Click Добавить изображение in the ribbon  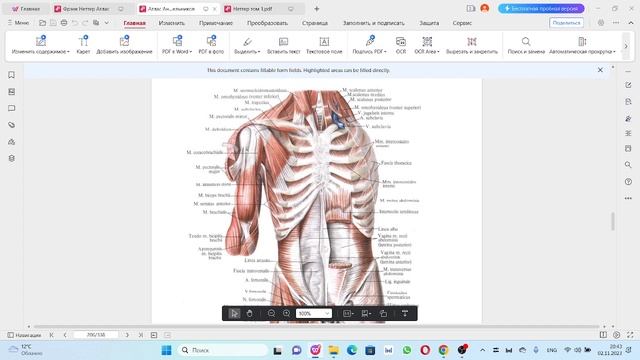pyautogui.click(x=124, y=45)
